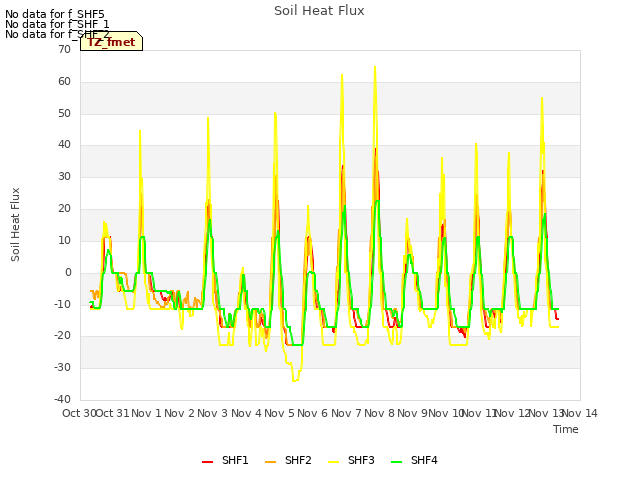Click the 'No data for f_SHF5' message

(x=55, y=15)
